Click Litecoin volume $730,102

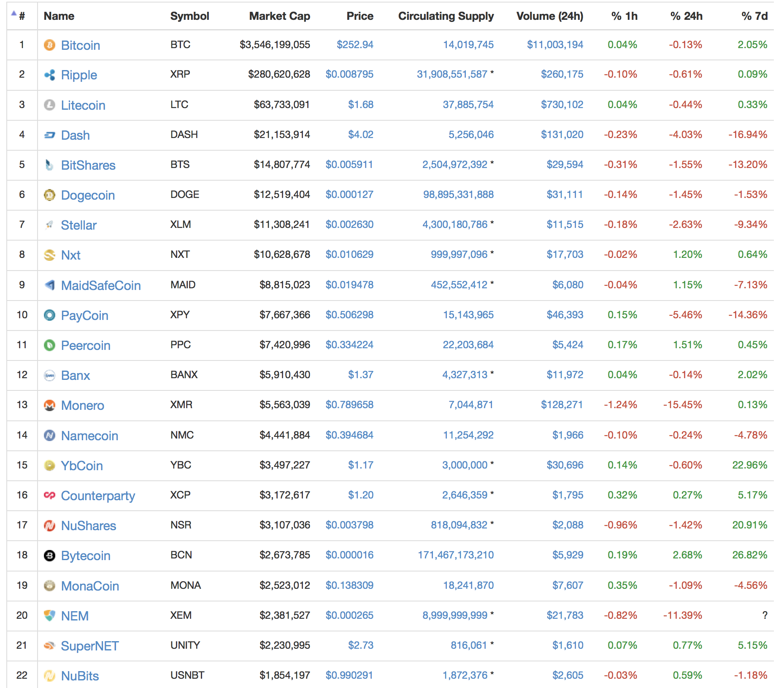pos(562,105)
